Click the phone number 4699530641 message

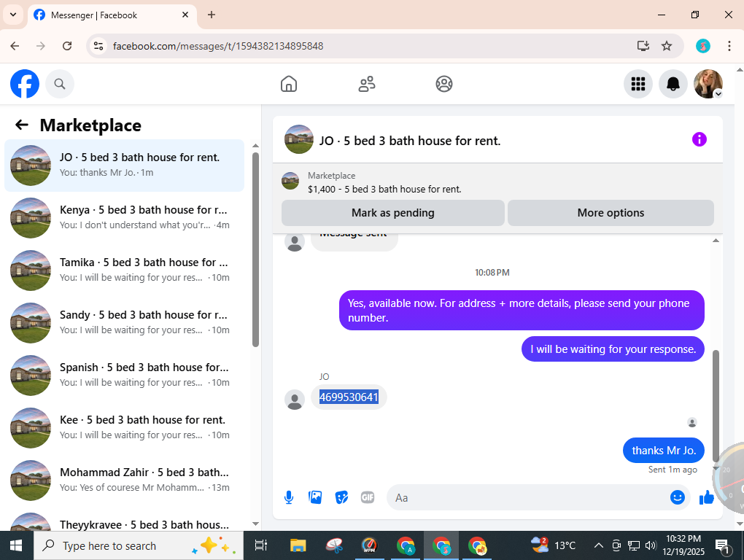click(x=349, y=397)
